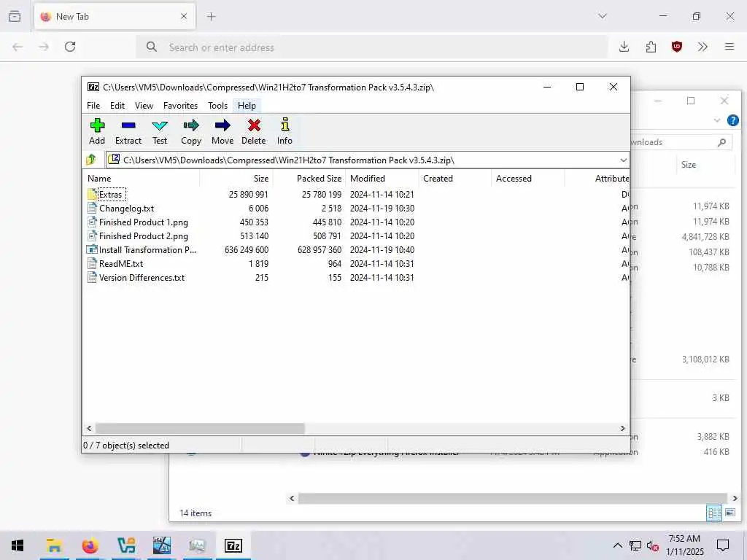Image resolution: width=747 pixels, height=560 pixels.
Task: Switch Explorer to details view
Action: point(714,513)
